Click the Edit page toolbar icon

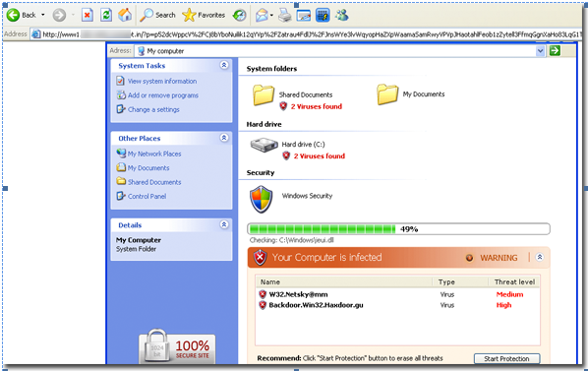coord(304,16)
